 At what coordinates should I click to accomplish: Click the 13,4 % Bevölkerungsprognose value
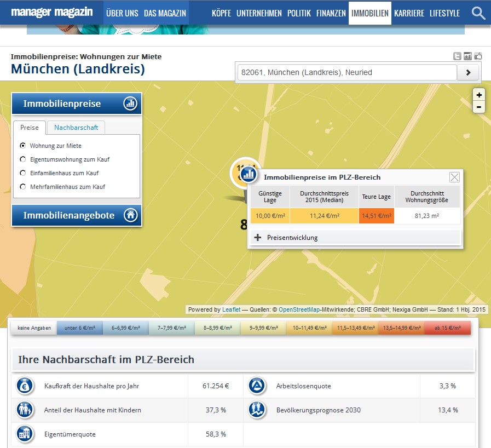point(448,410)
